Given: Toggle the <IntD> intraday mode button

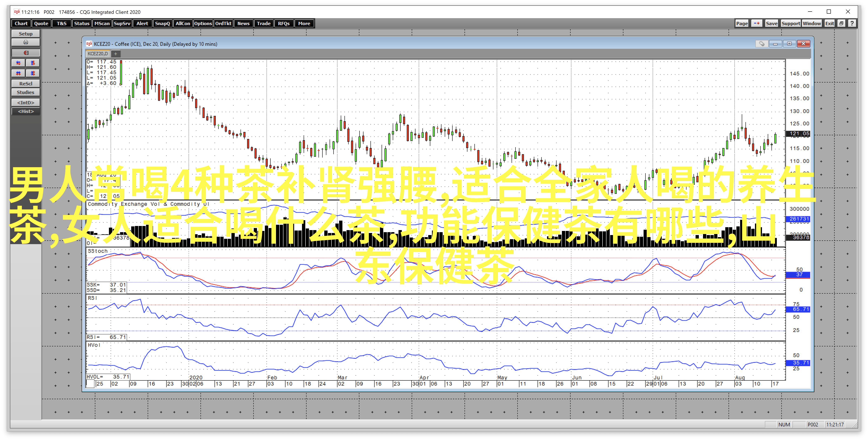Looking at the screenshot, I should (x=26, y=102).
